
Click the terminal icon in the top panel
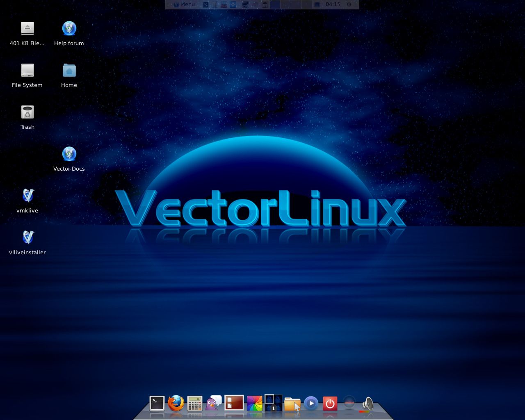(x=205, y=4)
